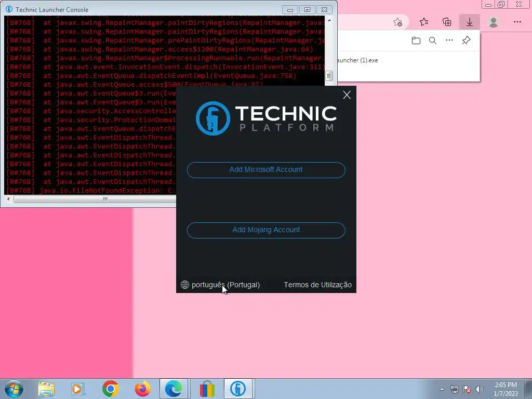Screen dimensions: 532x399
Task: Click the Add Microsoft Account button
Action: pyautogui.click(x=266, y=170)
